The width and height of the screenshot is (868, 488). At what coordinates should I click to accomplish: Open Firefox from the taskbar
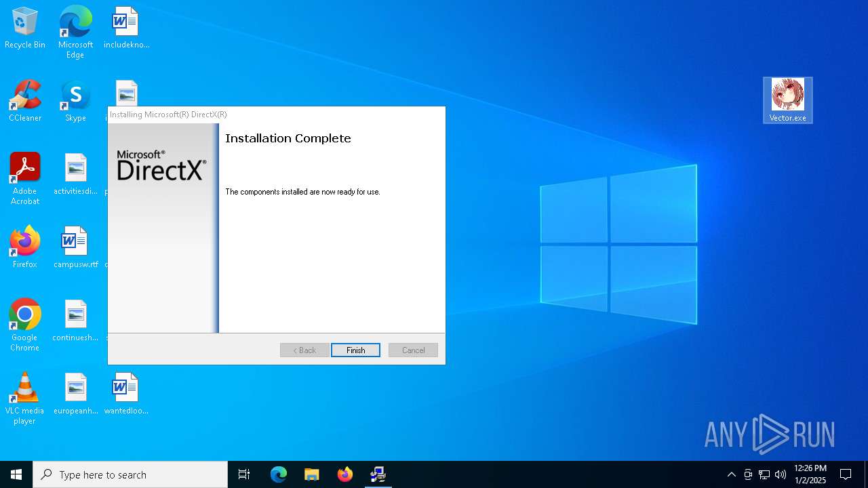pyautogui.click(x=344, y=474)
